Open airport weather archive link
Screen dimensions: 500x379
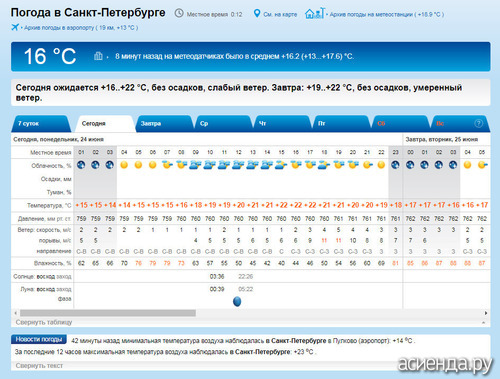tap(81, 28)
